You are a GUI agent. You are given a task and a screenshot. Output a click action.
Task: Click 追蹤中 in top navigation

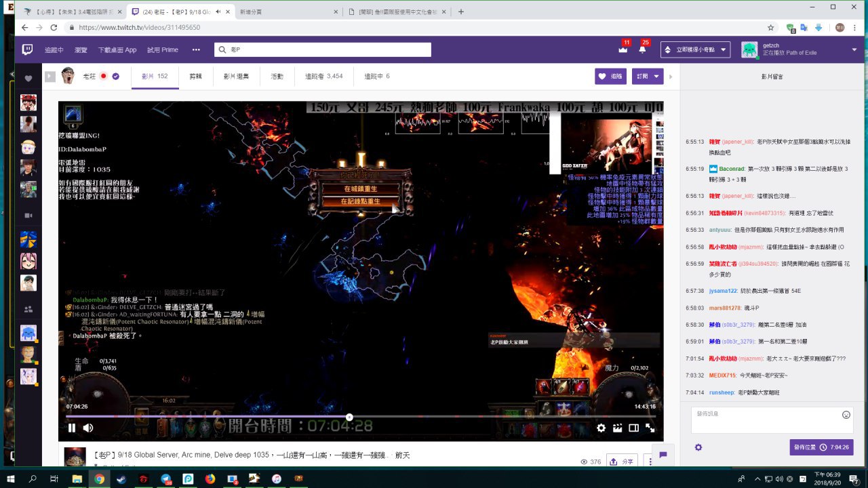coord(54,49)
